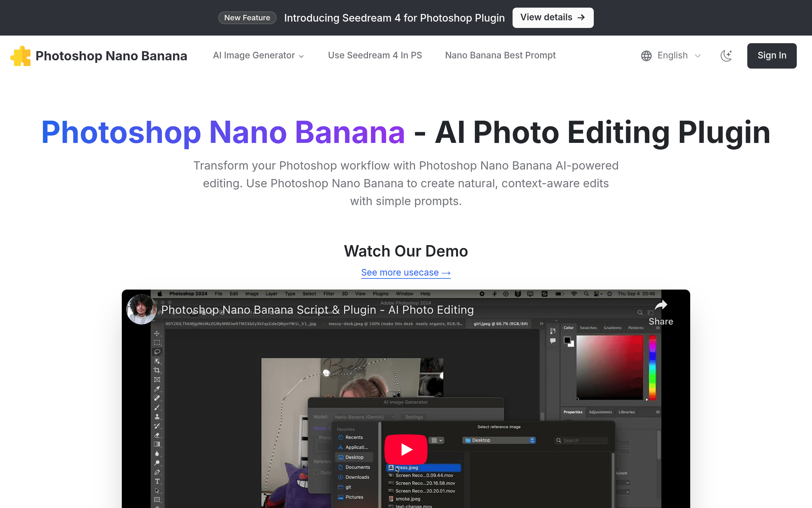Click 'Introducing Seedream 4 for Photoshop Plugin' banner text
Viewport: 812px width, 508px height.
pos(394,18)
